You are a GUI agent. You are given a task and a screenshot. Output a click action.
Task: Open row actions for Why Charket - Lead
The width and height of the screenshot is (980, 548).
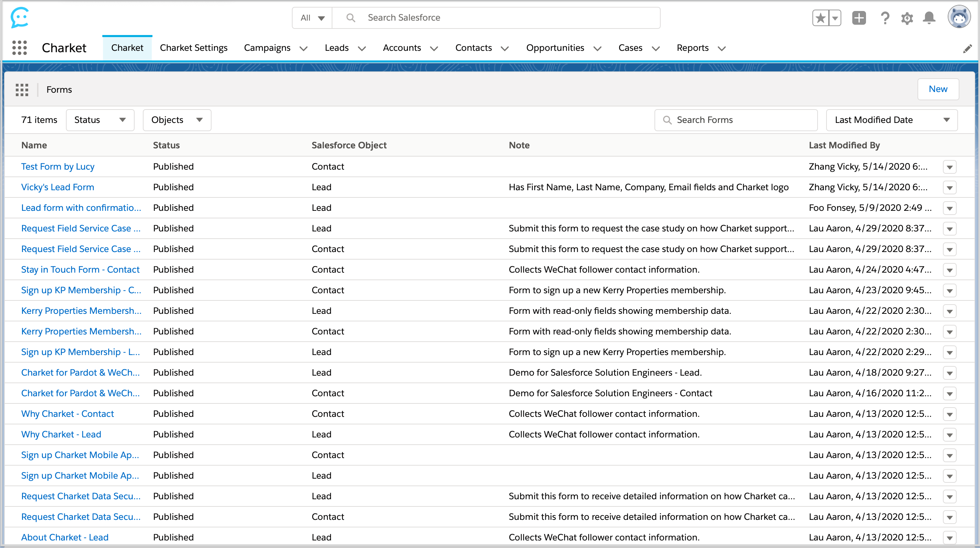point(949,435)
